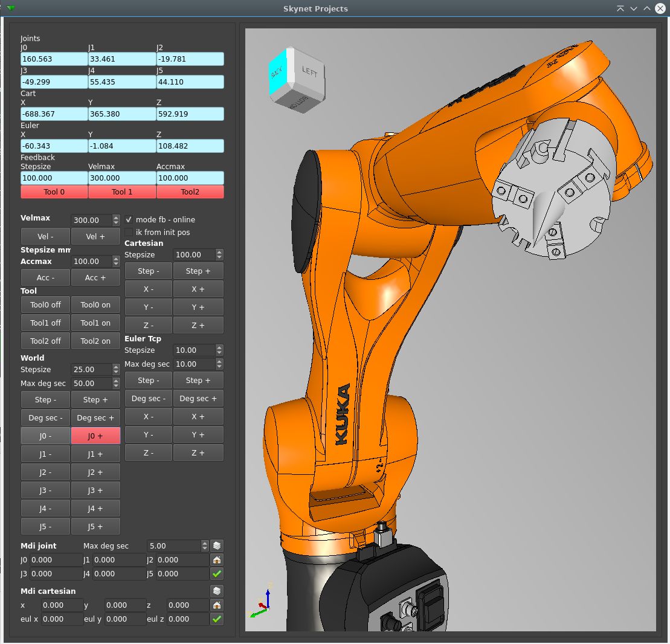Turn Tool0 off
This screenshot has height=644, width=670.
[45, 304]
